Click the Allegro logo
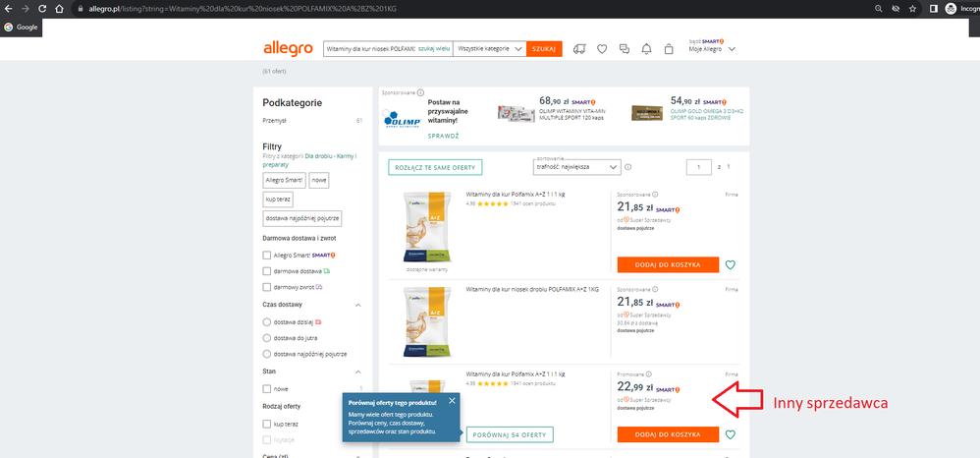This screenshot has width=980, height=458. coord(288,48)
